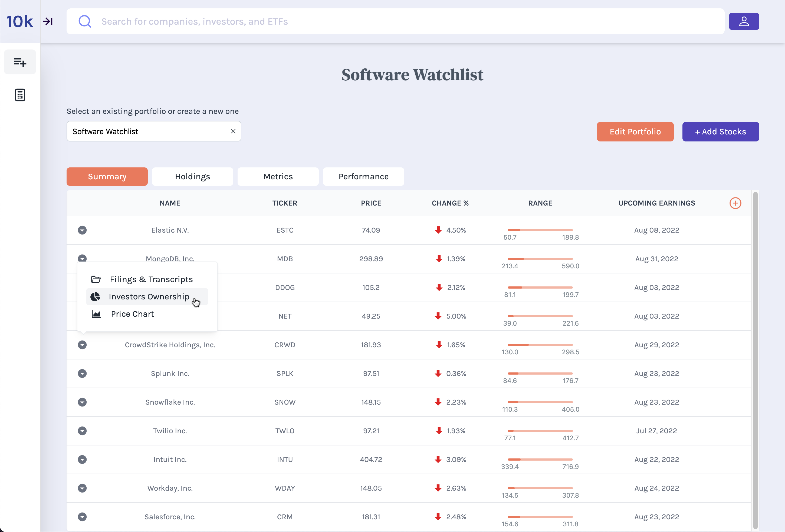The width and height of the screenshot is (785, 532).
Task: Expand Twilio Inc. row options
Action: 82,431
